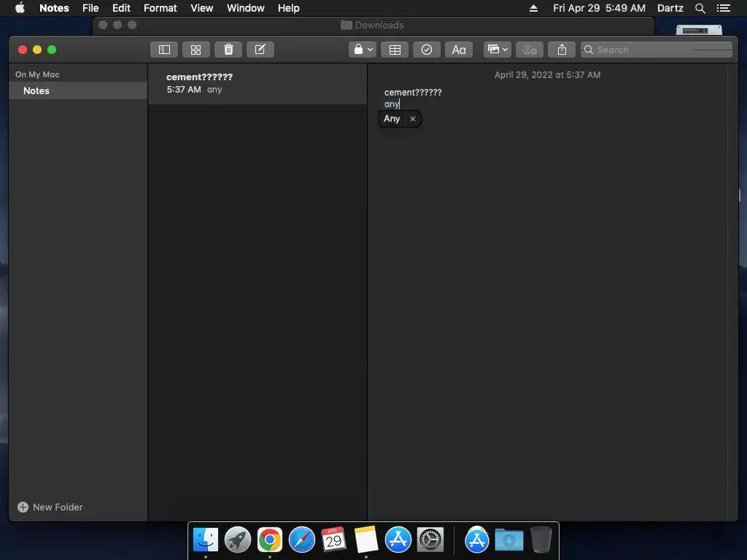The image size is (747, 560).
Task: Open Notification Center list icon
Action: (723, 8)
